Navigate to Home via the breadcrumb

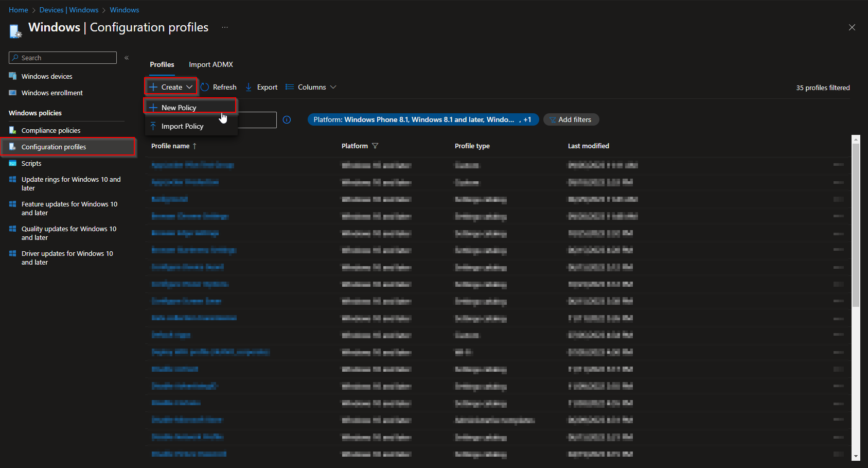click(x=18, y=9)
